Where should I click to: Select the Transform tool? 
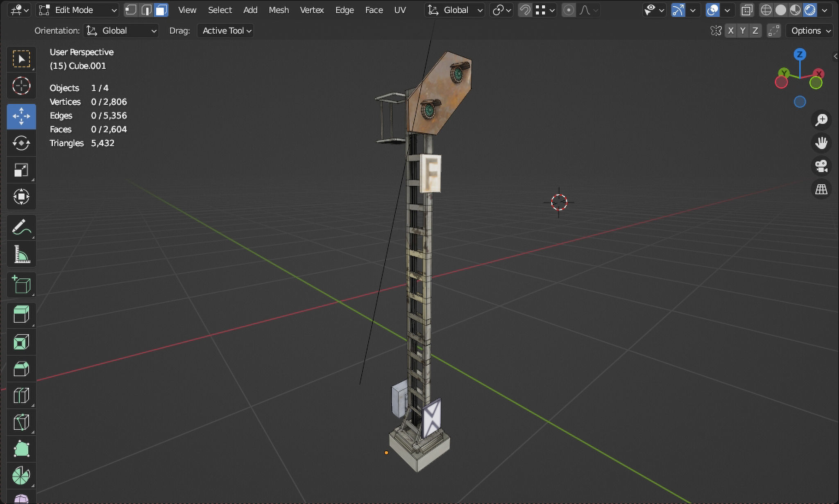coord(21,197)
